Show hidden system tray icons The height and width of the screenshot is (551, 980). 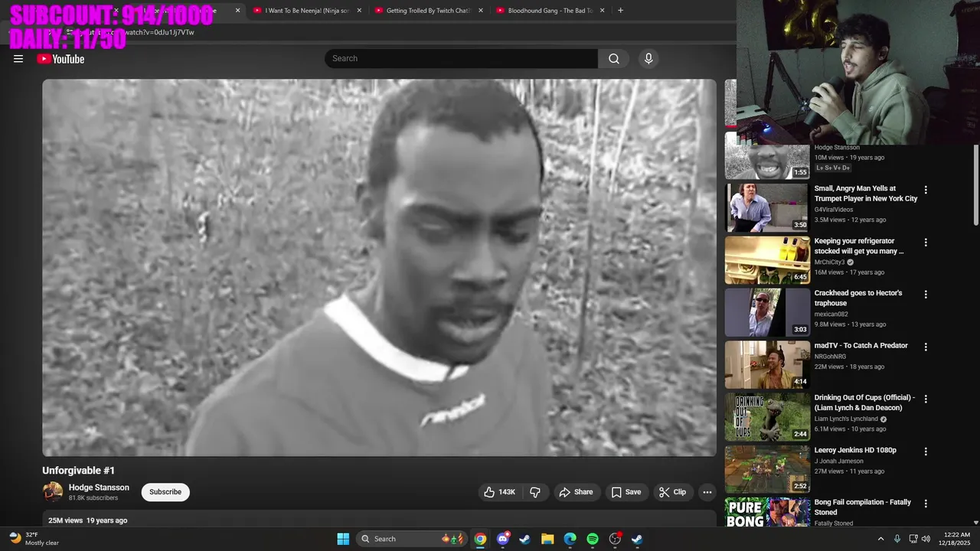point(880,539)
